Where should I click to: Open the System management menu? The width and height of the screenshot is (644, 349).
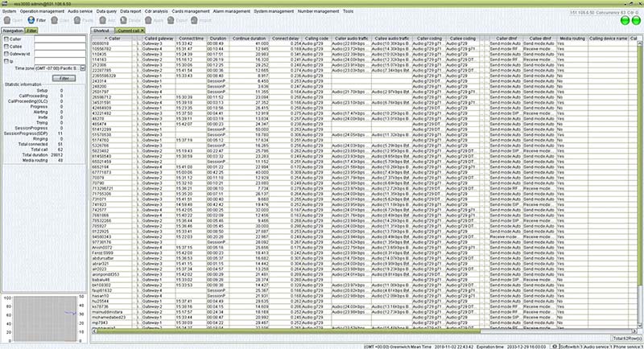click(x=274, y=11)
